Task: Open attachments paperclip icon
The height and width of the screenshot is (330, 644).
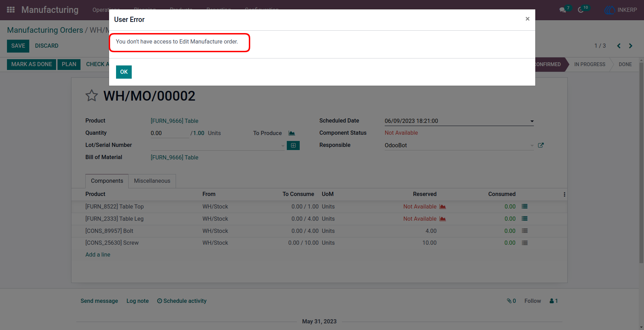Action: click(511, 301)
